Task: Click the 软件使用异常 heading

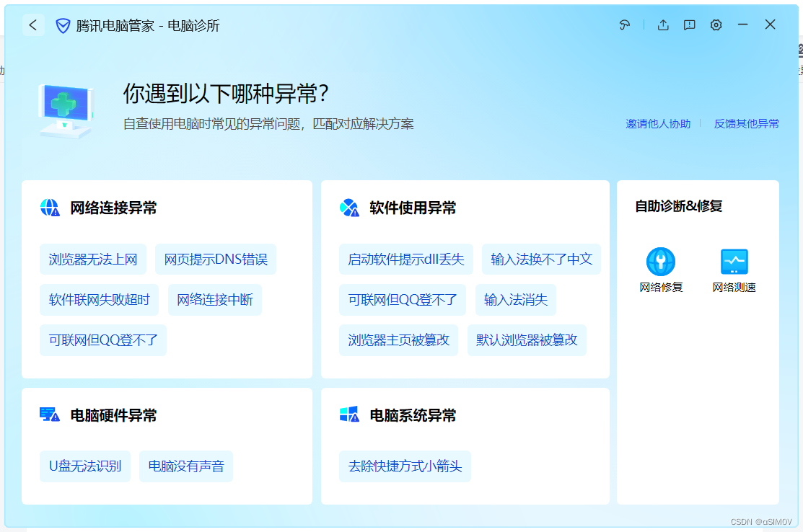Action: coord(412,208)
